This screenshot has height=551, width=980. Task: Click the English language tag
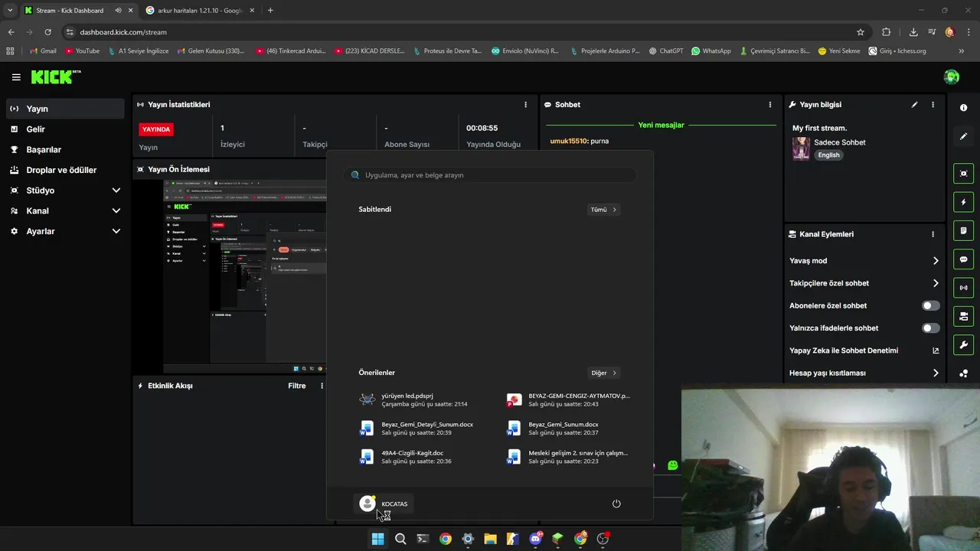coord(828,155)
